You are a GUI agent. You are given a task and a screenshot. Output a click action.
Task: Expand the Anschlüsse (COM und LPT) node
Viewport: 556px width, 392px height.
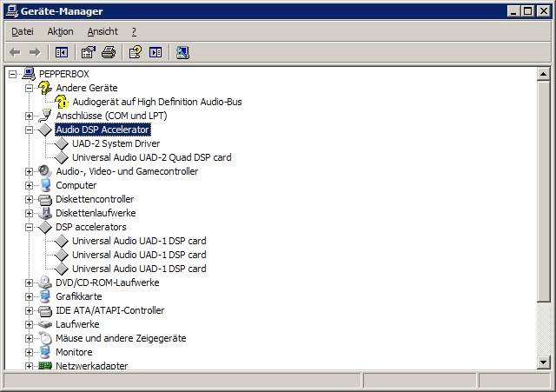coord(29,116)
